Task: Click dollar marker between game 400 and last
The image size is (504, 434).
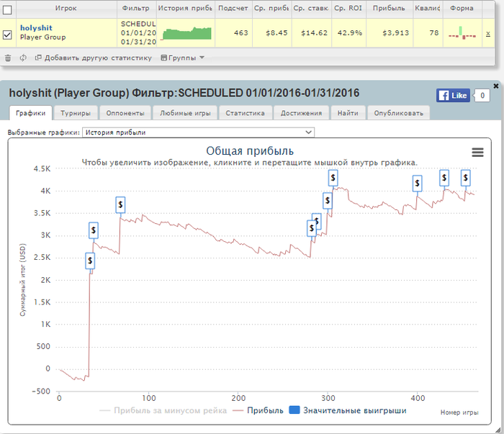Action: [444, 178]
